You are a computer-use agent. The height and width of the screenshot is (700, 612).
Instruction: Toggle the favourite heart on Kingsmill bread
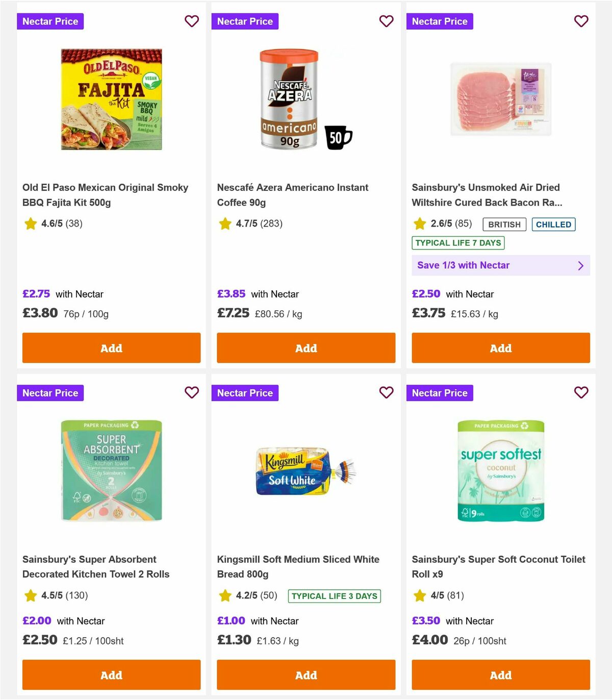click(x=386, y=393)
